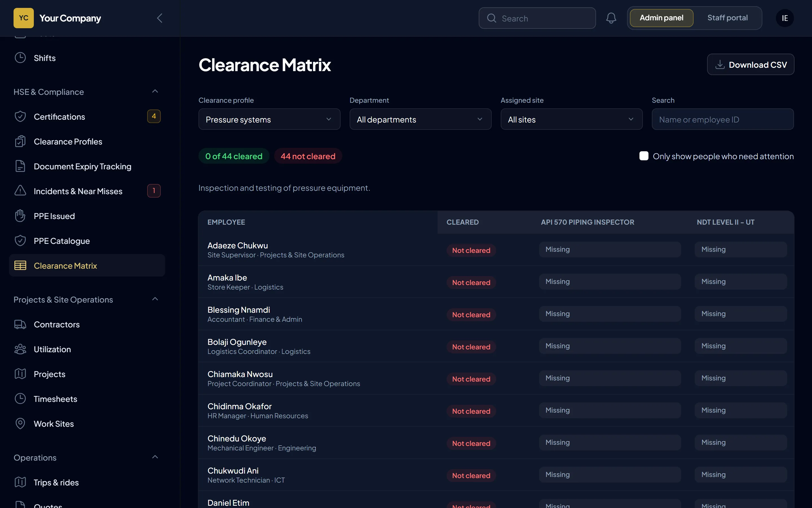Switch to Admin panel

pyautogui.click(x=661, y=18)
